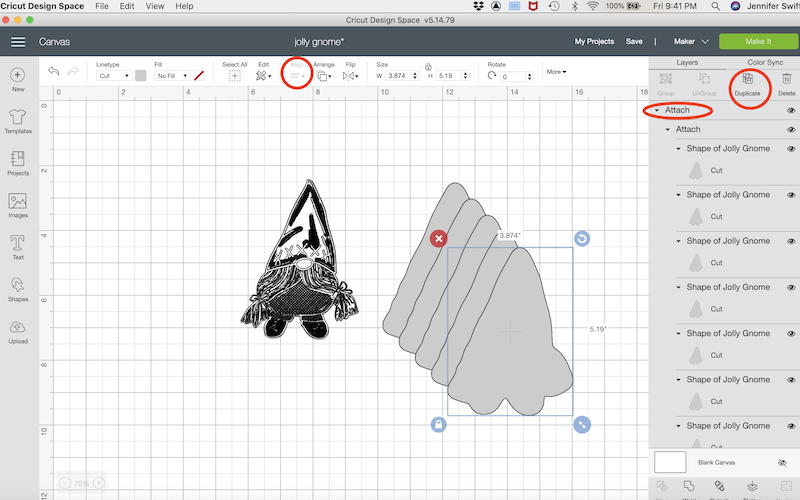The height and width of the screenshot is (500, 800).
Task: Open the More dropdown in toolbar
Action: [556, 72]
